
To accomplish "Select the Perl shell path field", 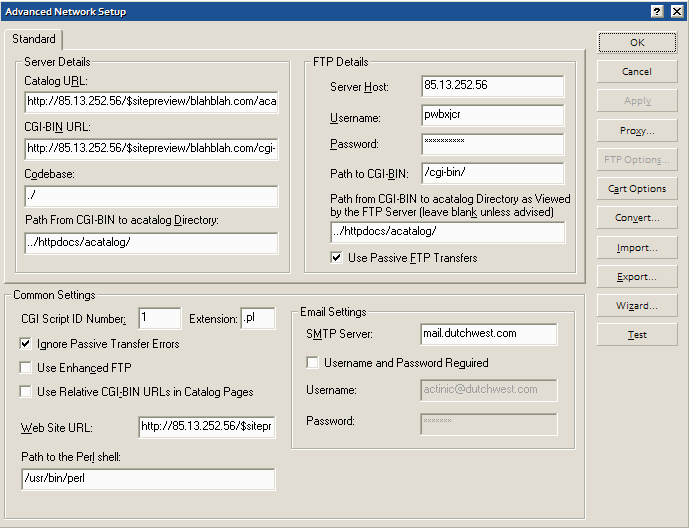I will pos(148,479).
